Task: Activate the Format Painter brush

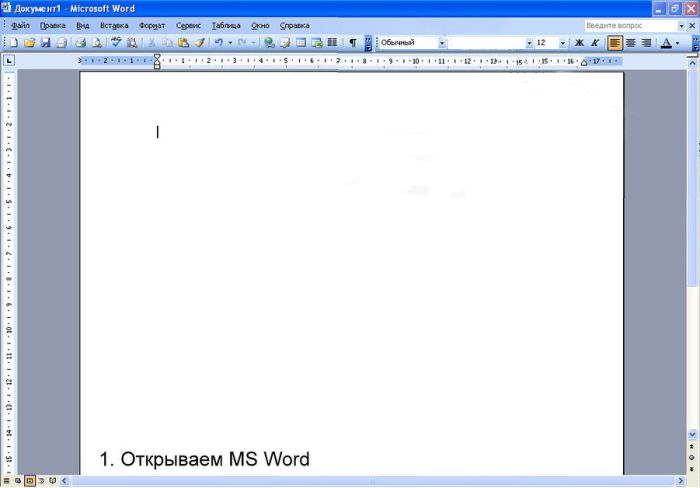Action: pyautogui.click(x=200, y=43)
